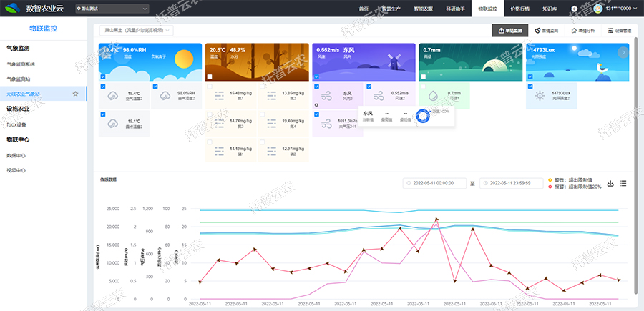Click the next arrow on weather cards
This screenshot has width=644, height=311.
(623, 52)
